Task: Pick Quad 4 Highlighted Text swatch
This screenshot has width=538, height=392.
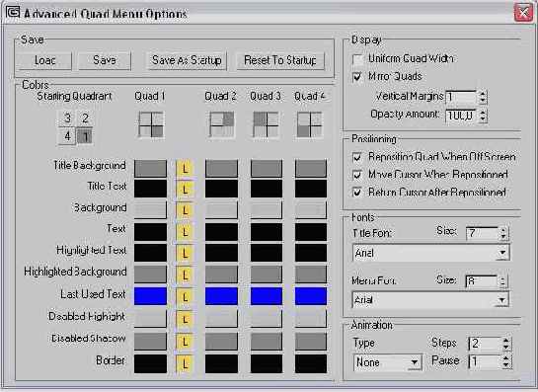Action: 311,253
